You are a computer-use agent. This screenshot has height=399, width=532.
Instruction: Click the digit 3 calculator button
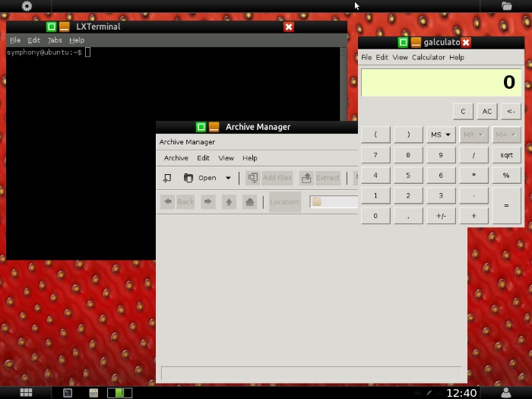click(441, 195)
